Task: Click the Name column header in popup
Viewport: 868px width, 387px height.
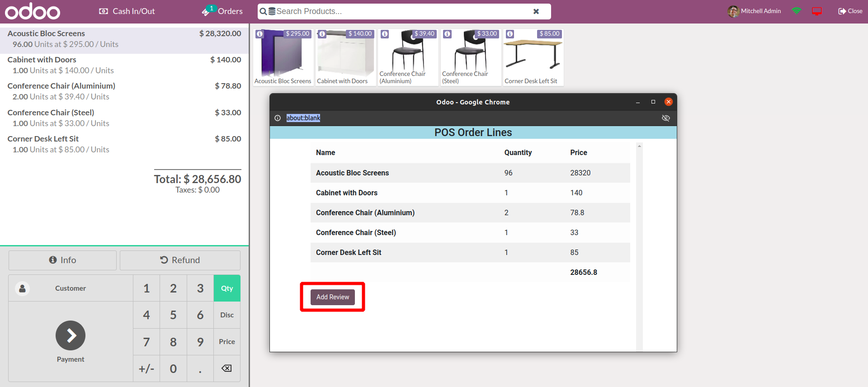Action: pyautogui.click(x=325, y=153)
